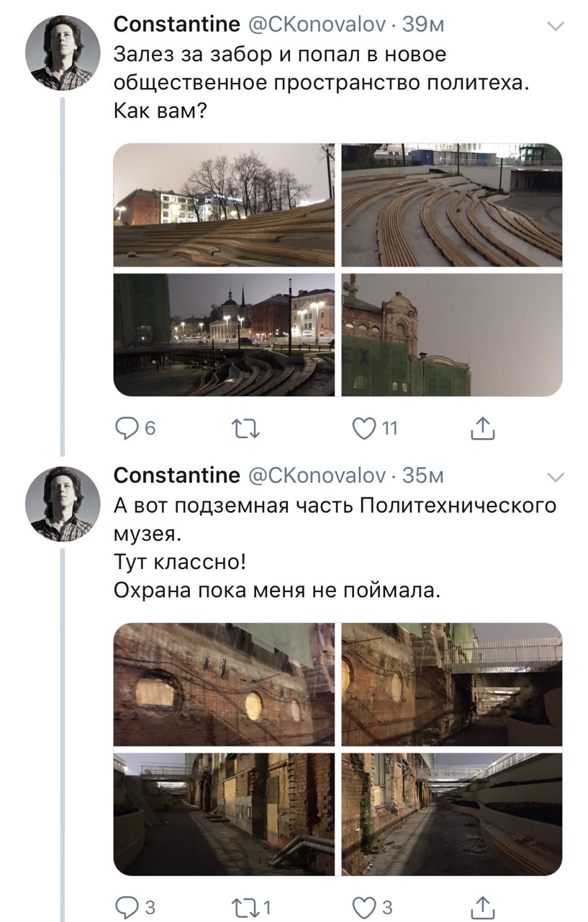The image size is (588, 922).
Task: Open the Constantine name on the second tweet
Action: (177, 475)
